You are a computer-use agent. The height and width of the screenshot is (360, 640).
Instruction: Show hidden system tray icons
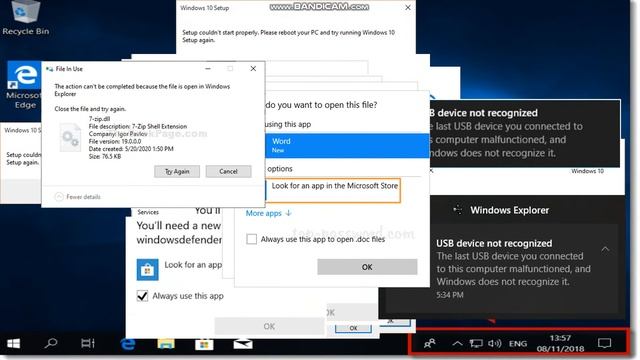457,344
